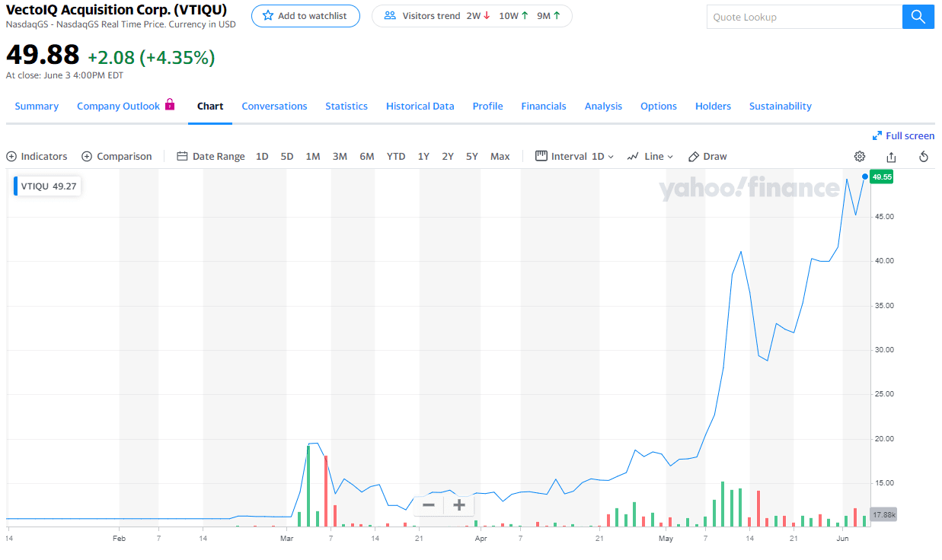Image resolution: width=942 pixels, height=560 pixels.
Task: Click the Mar date axis label
Action: coord(286,538)
